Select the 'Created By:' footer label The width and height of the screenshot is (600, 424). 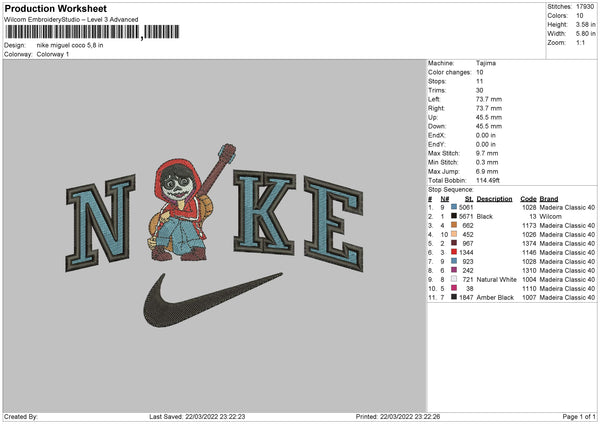(x=21, y=416)
